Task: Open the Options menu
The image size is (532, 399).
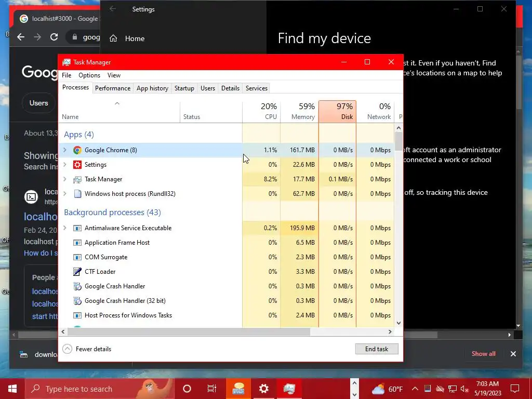Action: coord(89,75)
